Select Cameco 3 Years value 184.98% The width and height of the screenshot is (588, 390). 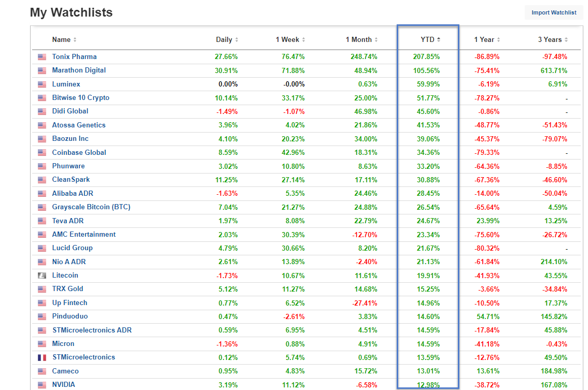[554, 371]
